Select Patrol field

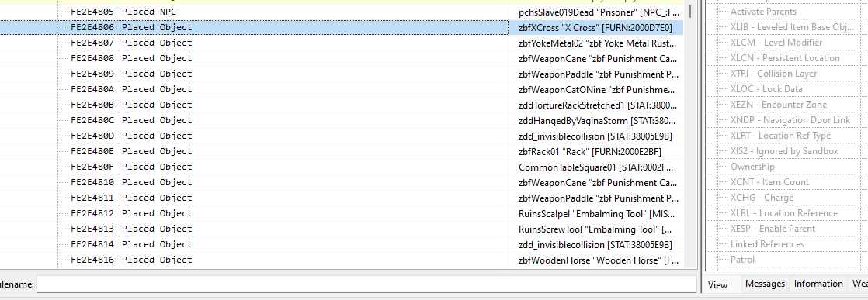click(x=742, y=259)
